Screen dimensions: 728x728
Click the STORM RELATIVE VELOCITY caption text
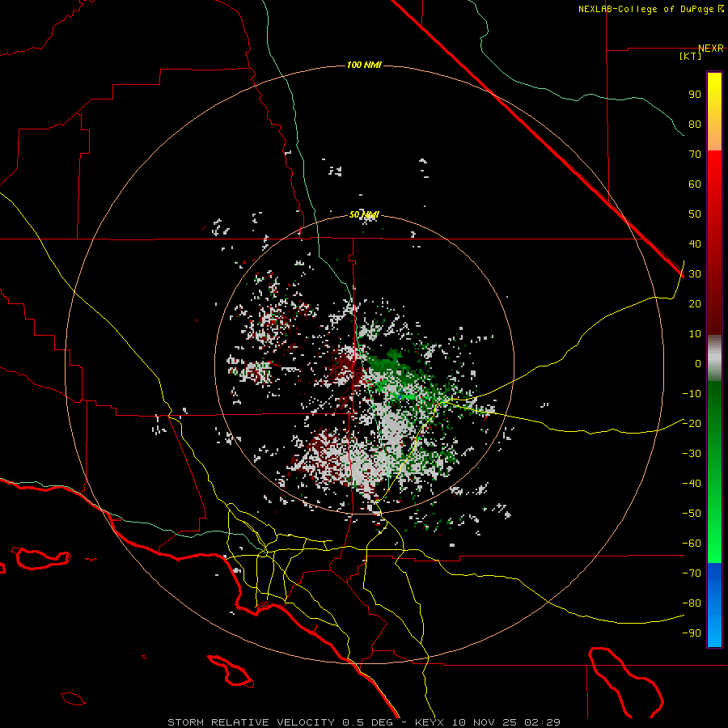tap(252, 722)
